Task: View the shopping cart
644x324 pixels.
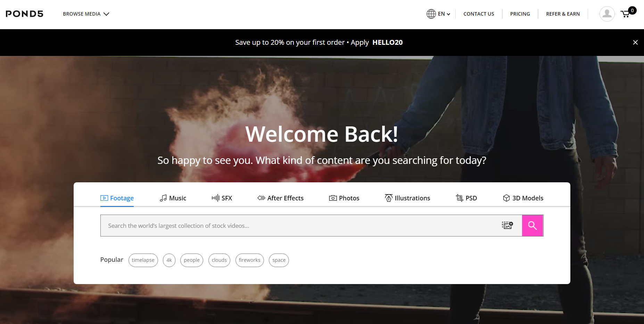Action: (628, 13)
